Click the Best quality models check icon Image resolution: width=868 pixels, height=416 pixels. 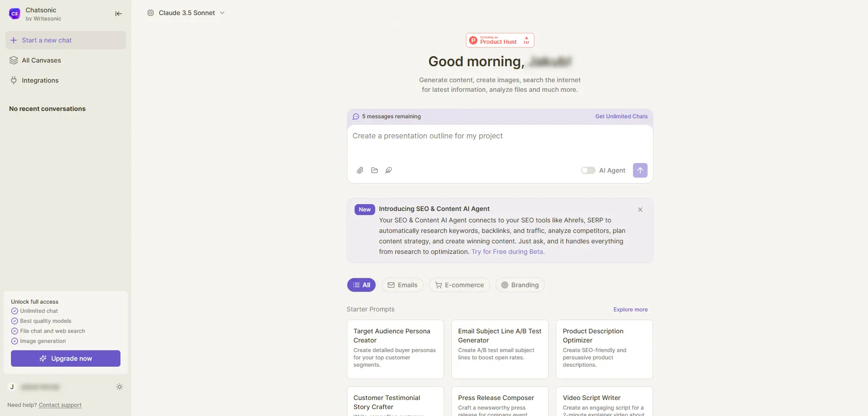coord(15,321)
